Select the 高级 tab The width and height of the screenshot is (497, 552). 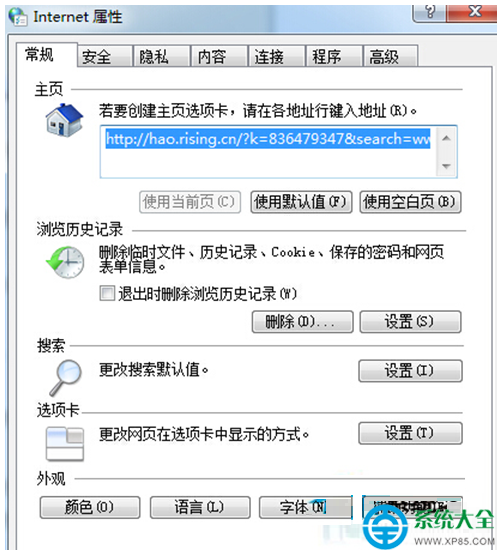(391, 56)
